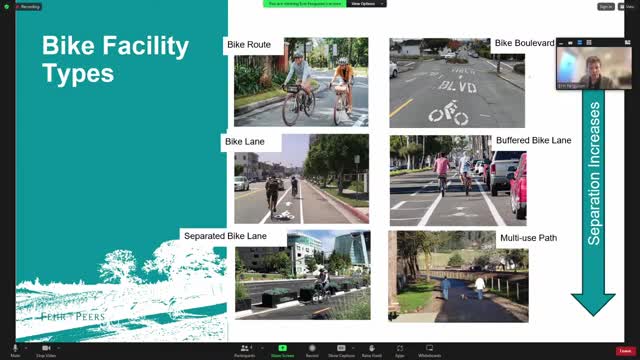
Task: Click the green Share Screen button
Action: click(x=282, y=350)
